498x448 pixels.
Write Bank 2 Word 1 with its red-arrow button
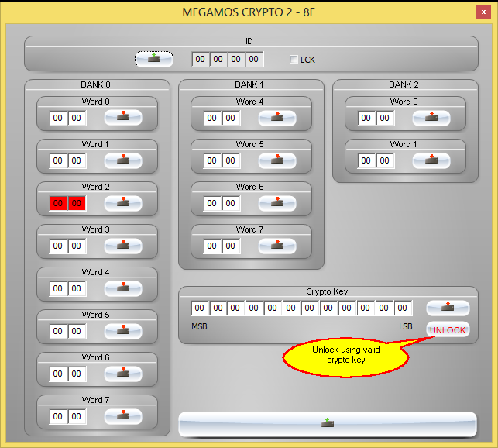tap(431, 160)
